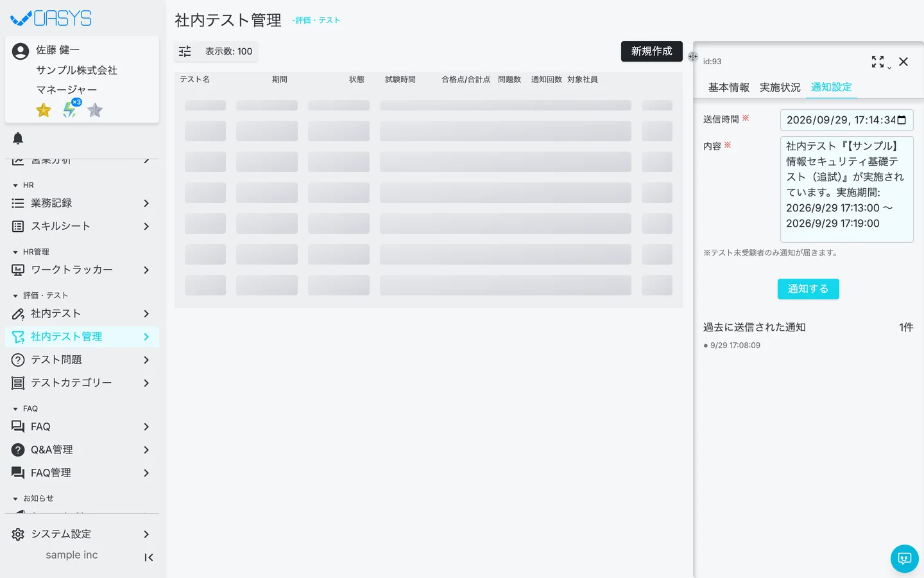
Task: Click the テスト名 column header
Action: pos(195,80)
